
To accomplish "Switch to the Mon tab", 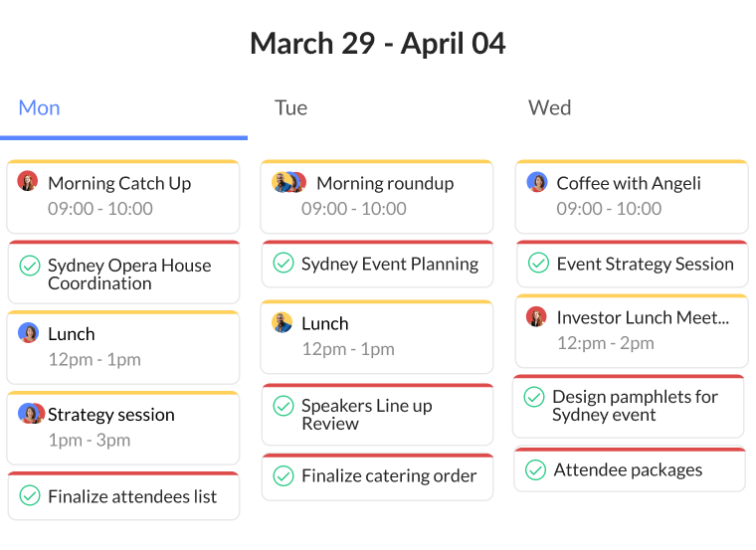I will (39, 108).
